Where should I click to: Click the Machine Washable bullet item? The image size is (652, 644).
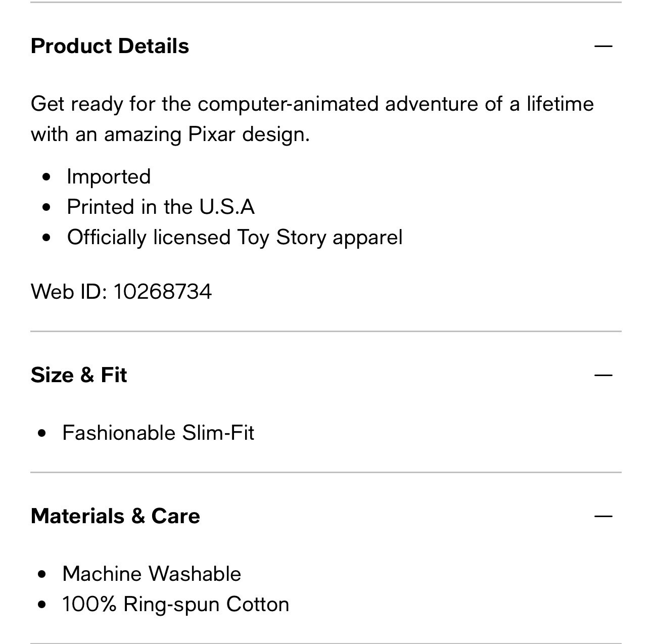(x=152, y=574)
